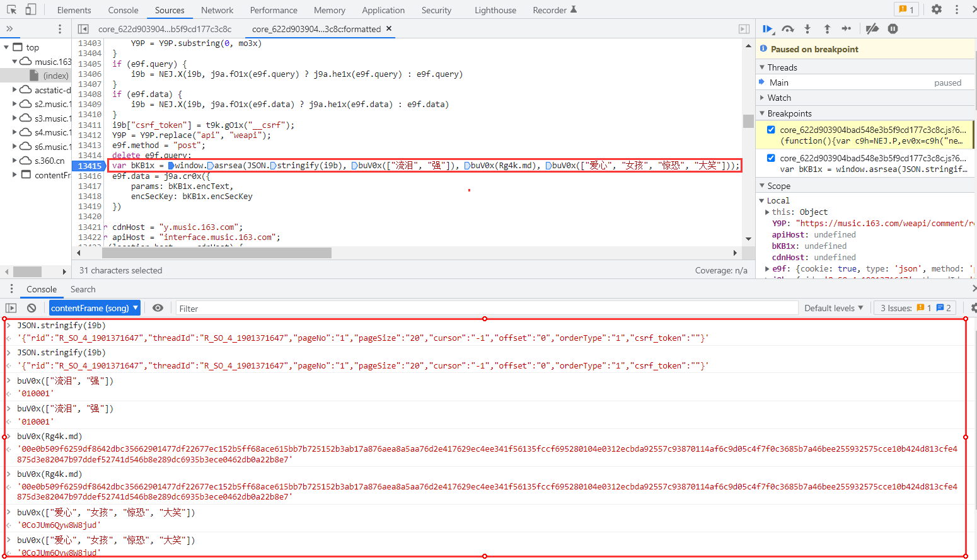Screen dimensions: 977x560
Task: Deactivate all breakpoints icon
Action: coord(872,29)
